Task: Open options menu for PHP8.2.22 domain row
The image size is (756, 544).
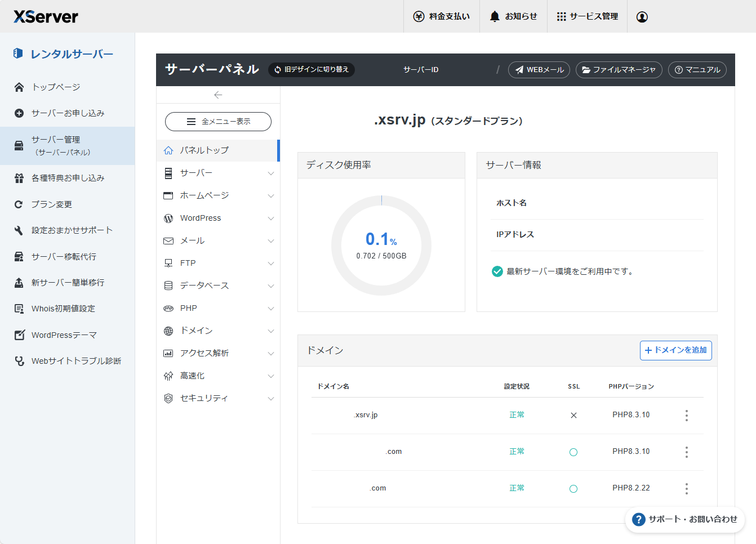Action: (686, 489)
